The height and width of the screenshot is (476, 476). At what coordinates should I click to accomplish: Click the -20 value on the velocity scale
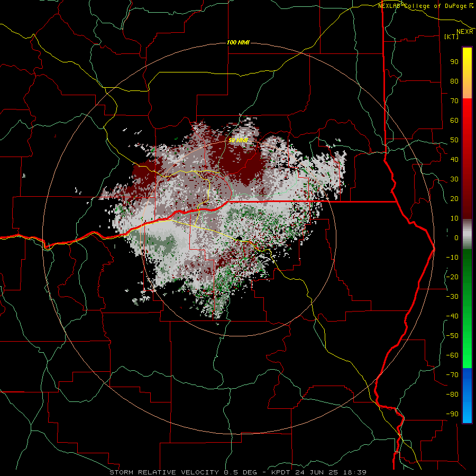(x=452, y=277)
